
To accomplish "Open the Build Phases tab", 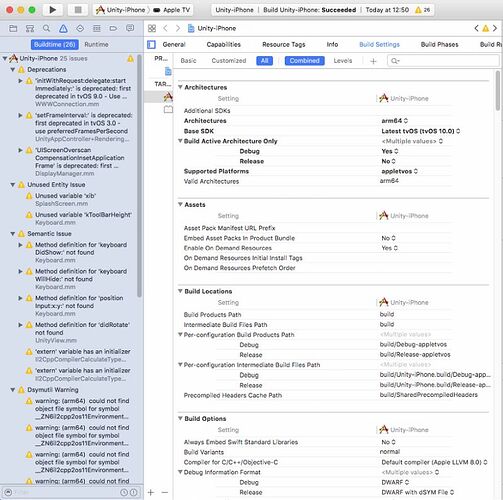I will point(439,44).
